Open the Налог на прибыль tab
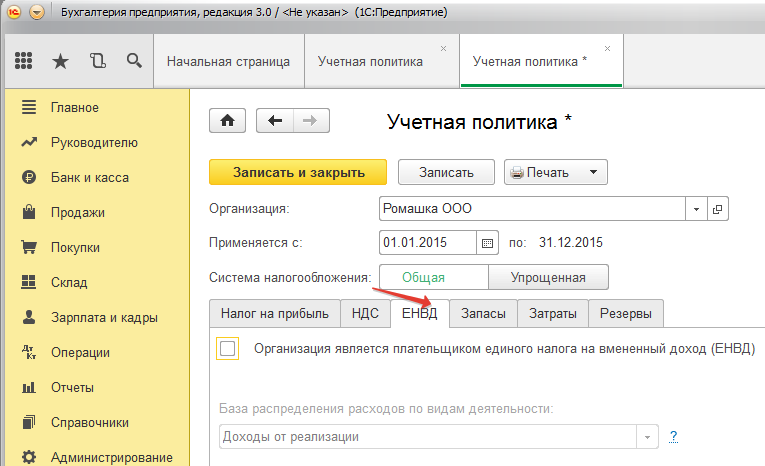The width and height of the screenshot is (765, 466). (274, 313)
